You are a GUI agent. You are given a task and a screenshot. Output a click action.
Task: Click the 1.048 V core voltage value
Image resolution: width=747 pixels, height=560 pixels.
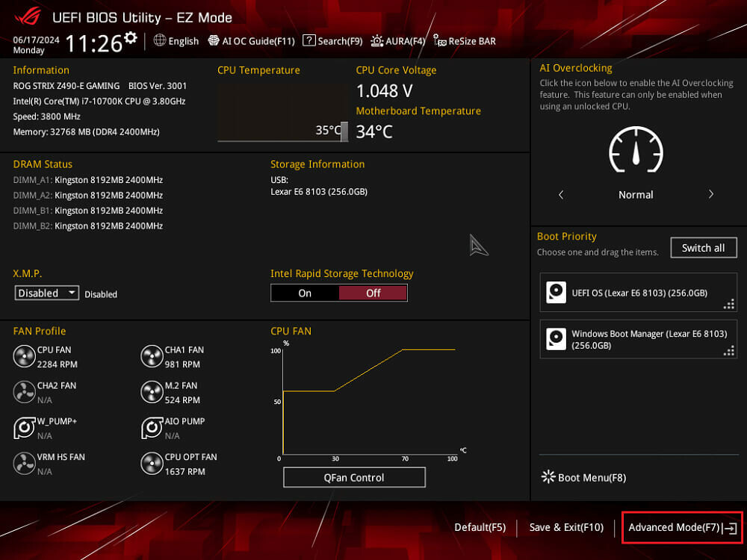point(385,90)
